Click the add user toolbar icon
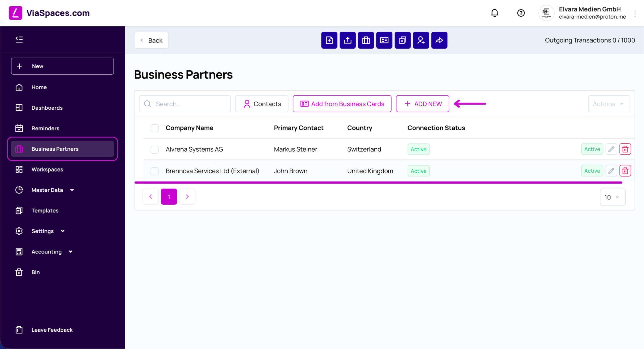 421,40
